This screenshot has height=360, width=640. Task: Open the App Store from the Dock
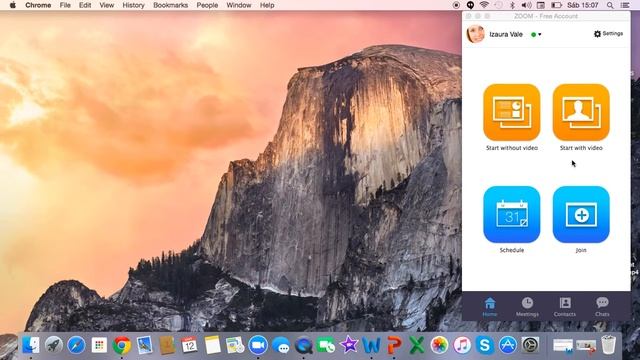click(507, 345)
